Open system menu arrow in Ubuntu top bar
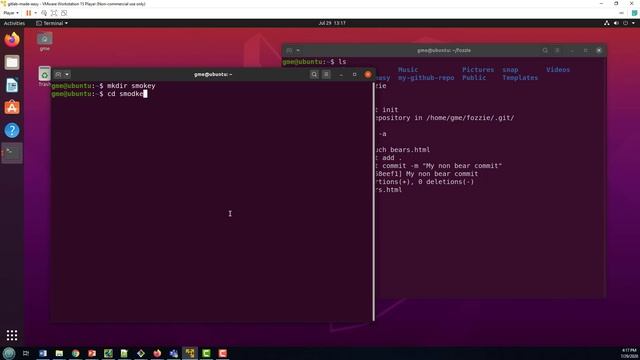The height and width of the screenshot is (360, 640). click(633, 23)
